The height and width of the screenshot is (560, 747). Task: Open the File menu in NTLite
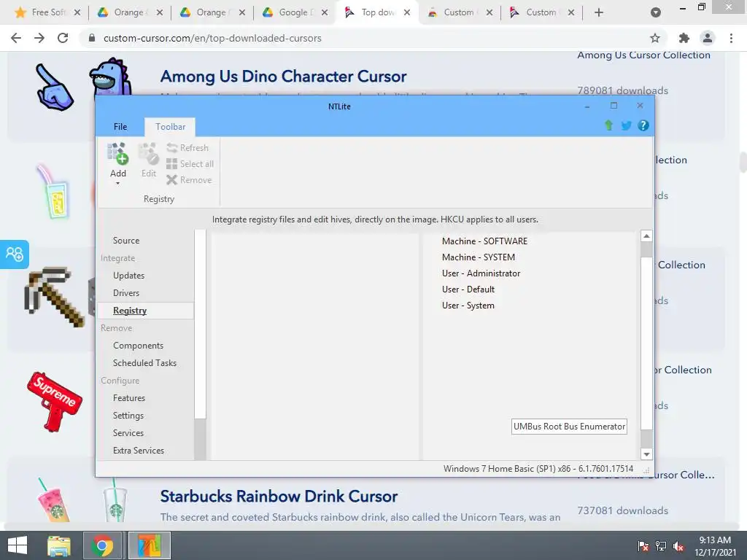pyautogui.click(x=120, y=127)
